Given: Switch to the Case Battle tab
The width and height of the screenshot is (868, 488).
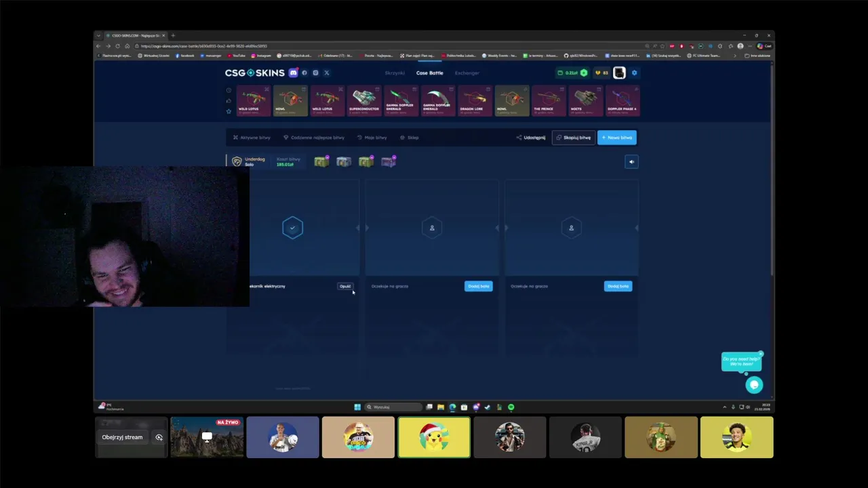Looking at the screenshot, I should tap(429, 73).
